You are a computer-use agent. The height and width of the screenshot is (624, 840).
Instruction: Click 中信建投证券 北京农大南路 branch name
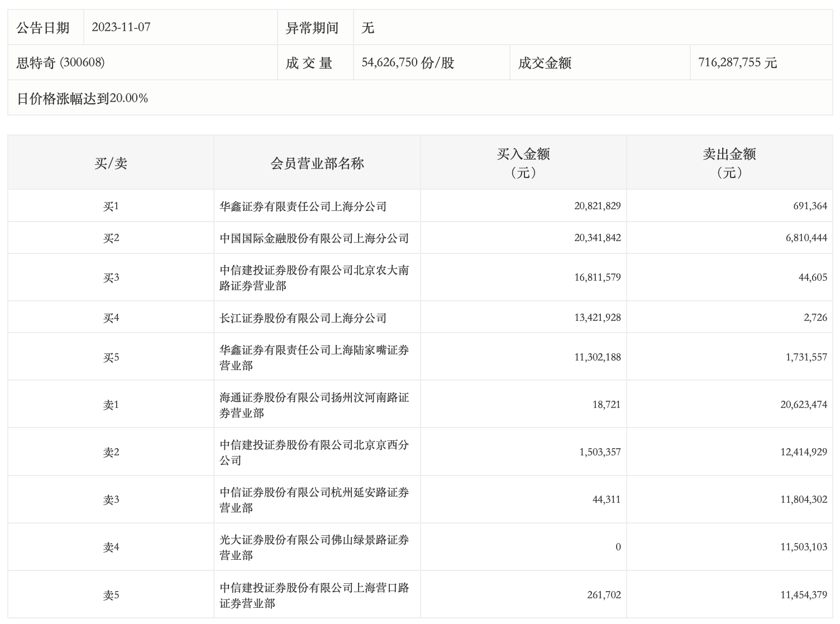314,277
